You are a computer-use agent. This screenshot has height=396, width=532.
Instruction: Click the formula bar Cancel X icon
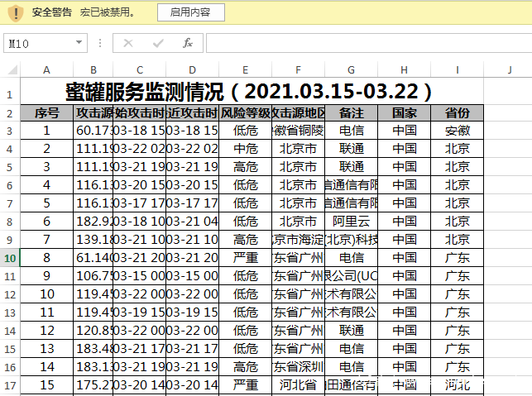pos(128,43)
